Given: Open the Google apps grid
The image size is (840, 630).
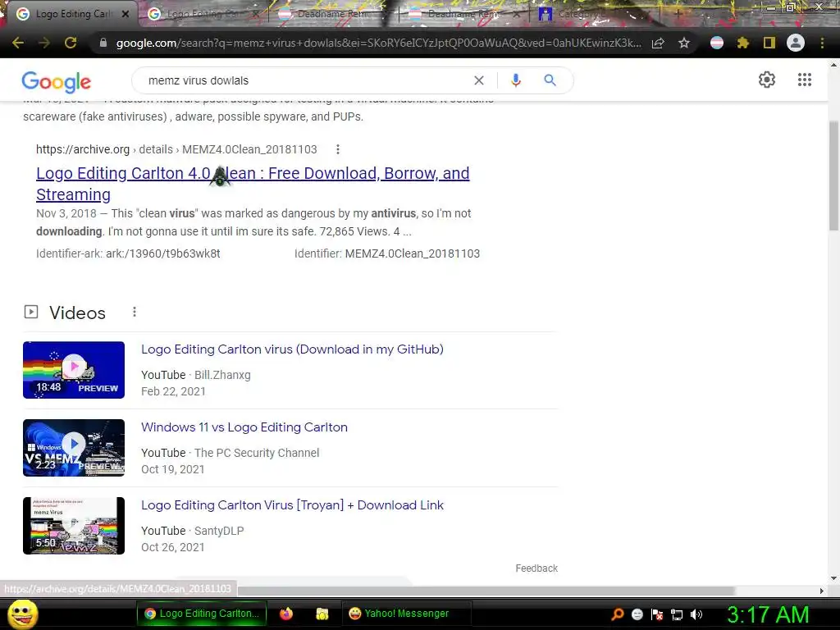Looking at the screenshot, I should tap(805, 80).
